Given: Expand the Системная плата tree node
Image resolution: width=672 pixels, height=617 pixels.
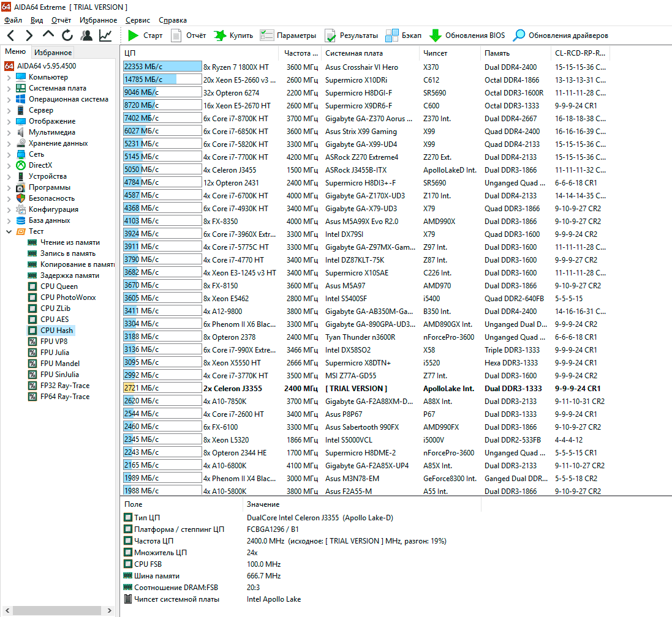Looking at the screenshot, I should click(9, 88).
